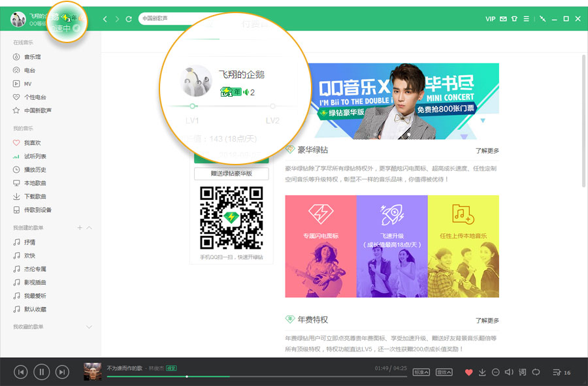The width and height of the screenshot is (588, 386).
Task: Open the skin theme shirt icon
Action: pos(515,19)
